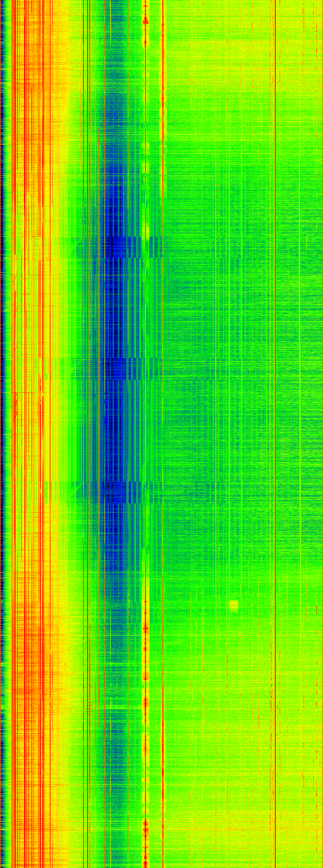Click the wide dark blue band in center

point(115,421)
